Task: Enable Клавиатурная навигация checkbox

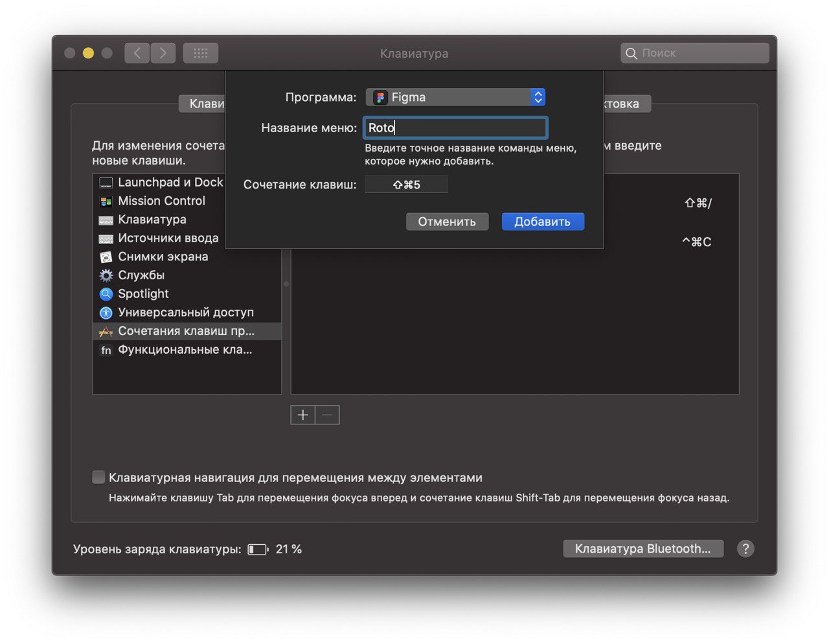Action: click(98, 477)
